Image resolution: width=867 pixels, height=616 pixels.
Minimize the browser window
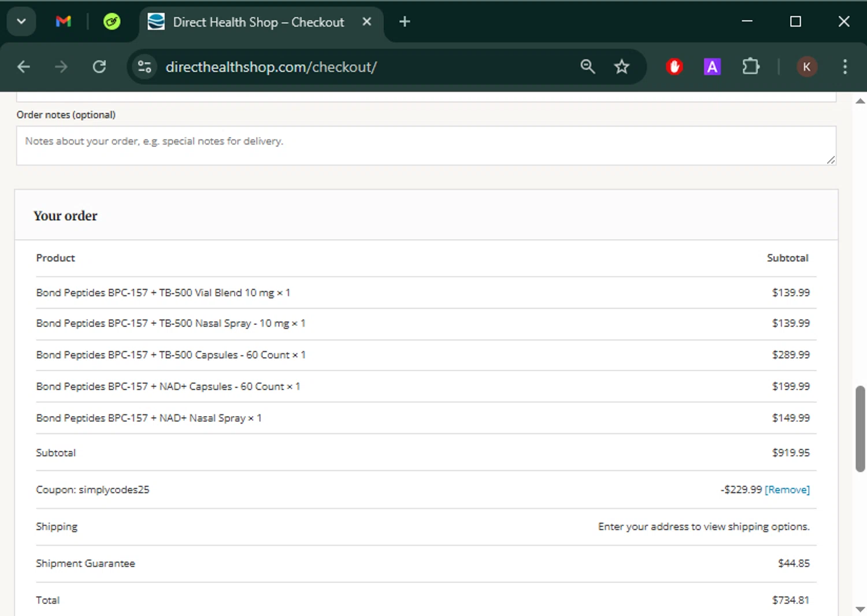pyautogui.click(x=747, y=21)
